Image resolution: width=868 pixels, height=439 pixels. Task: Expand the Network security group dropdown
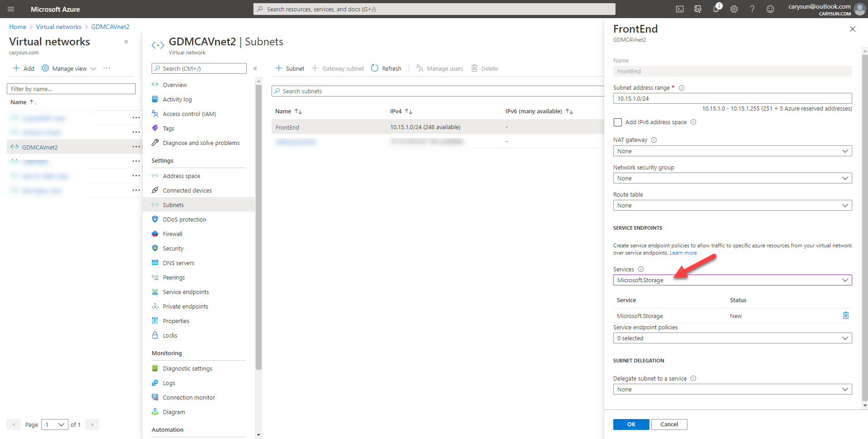click(732, 178)
